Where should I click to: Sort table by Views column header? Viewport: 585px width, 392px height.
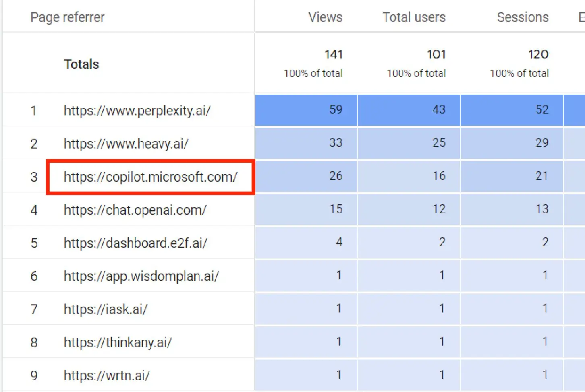(325, 17)
